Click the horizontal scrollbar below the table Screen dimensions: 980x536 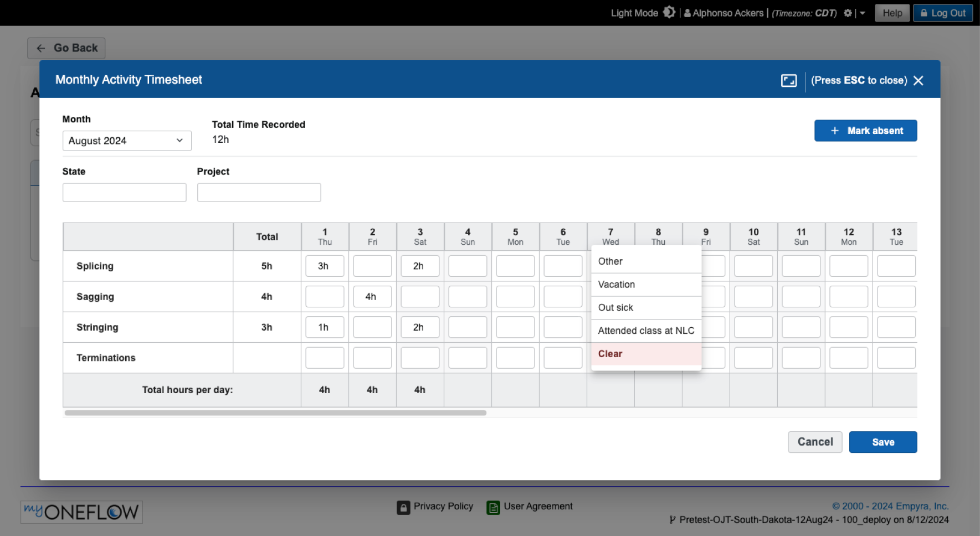pos(275,413)
